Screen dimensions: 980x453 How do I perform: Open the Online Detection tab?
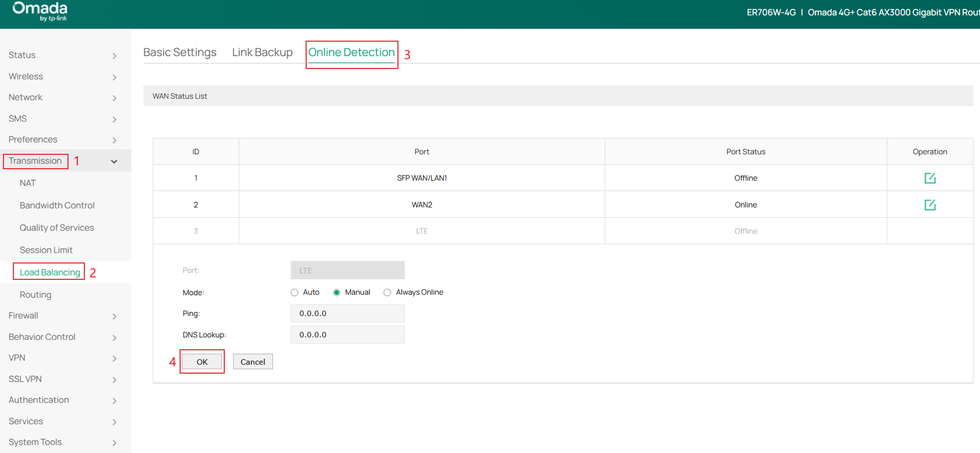pyautogui.click(x=351, y=52)
